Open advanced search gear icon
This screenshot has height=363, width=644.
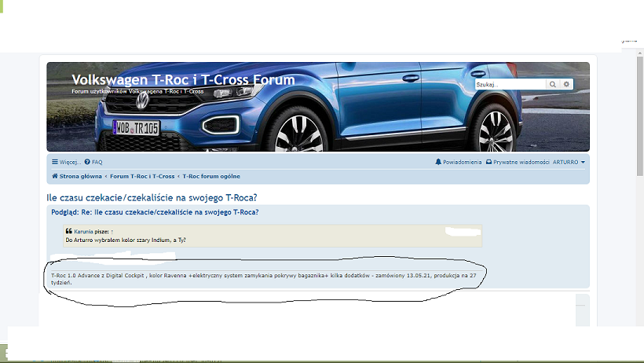pyautogui.click(x=566, y=84)
